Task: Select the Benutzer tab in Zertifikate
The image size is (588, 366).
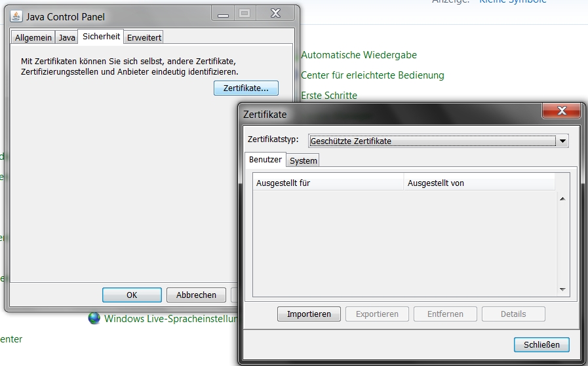Action: [265, 160]
